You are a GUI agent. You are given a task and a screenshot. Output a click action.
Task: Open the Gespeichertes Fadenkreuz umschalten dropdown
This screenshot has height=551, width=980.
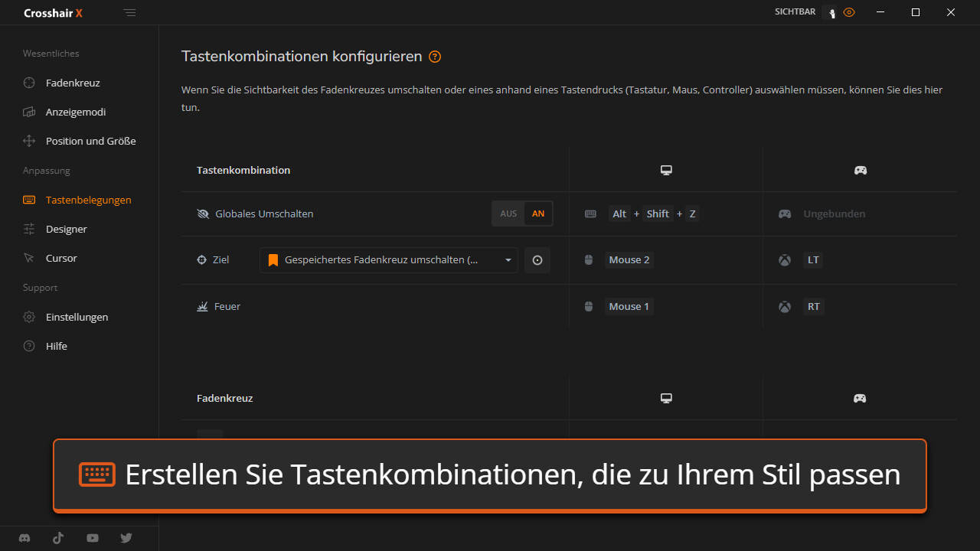381,260
